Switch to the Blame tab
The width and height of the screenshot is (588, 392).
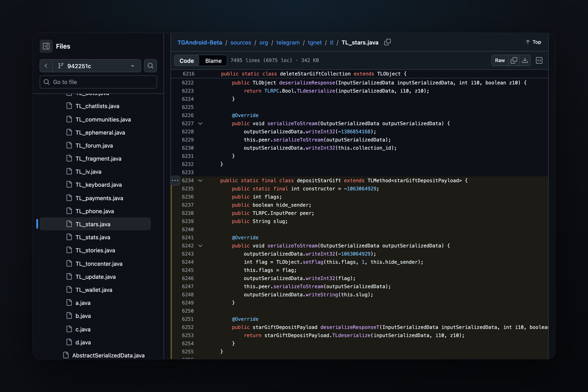tap(213, 61)
